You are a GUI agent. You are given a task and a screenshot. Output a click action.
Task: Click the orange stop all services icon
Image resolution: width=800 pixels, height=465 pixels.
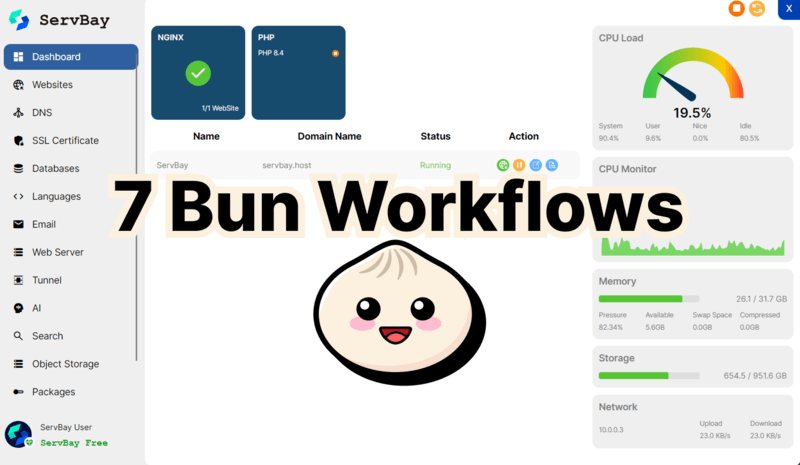pos(736,9)
